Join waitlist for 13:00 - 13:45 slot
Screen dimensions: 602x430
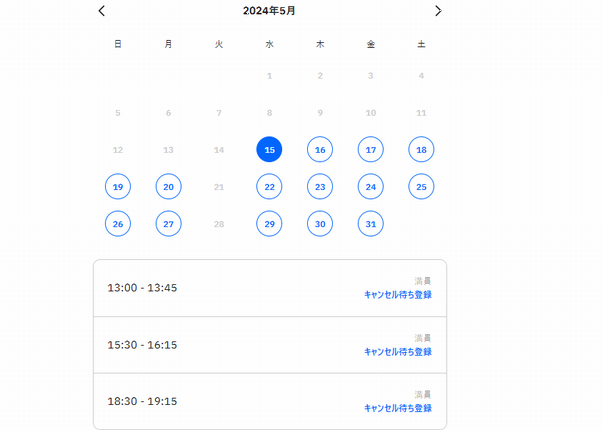click(x=398, y=295)
